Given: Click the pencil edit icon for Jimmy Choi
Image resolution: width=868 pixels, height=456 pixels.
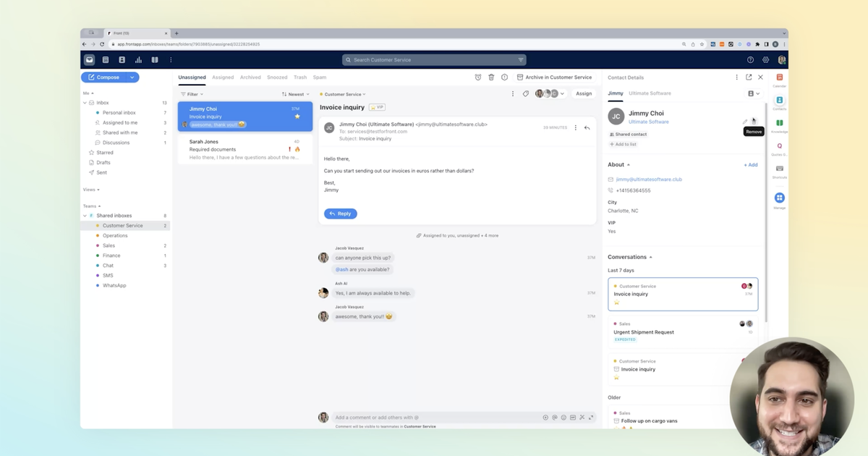Looking at the screenshot, I should pos(745,122).
